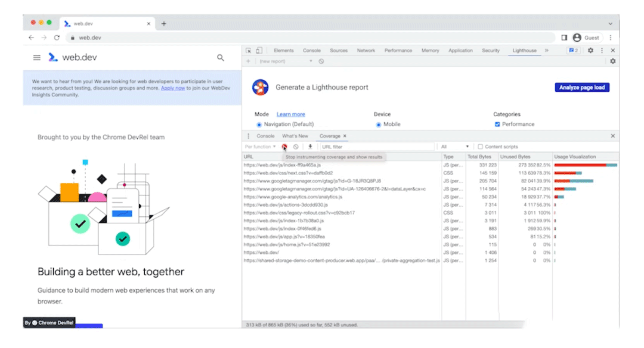
Task: Go back in browser history
Action: [31, 38]
